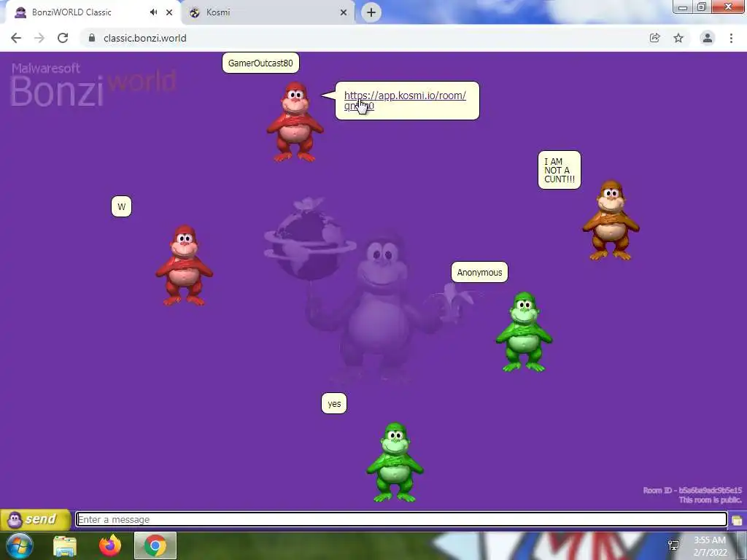Select the green Bonzi named yes

click(x=395, y=462)
